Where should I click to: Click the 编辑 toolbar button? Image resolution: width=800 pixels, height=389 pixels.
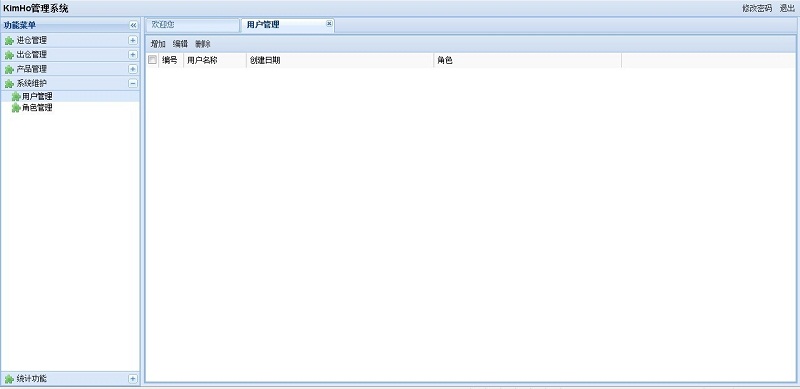tap(180, 44)
